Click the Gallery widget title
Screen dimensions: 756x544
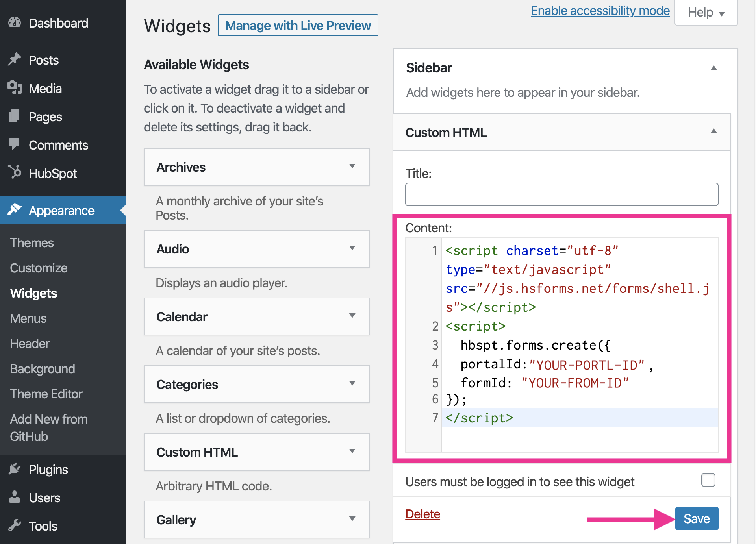pos(176,520)
